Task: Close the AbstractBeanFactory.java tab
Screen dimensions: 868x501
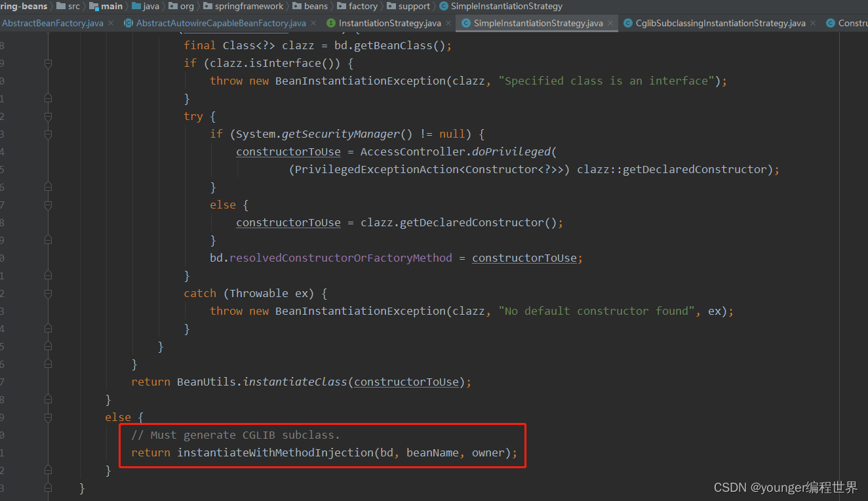Action: coord(110,23)
